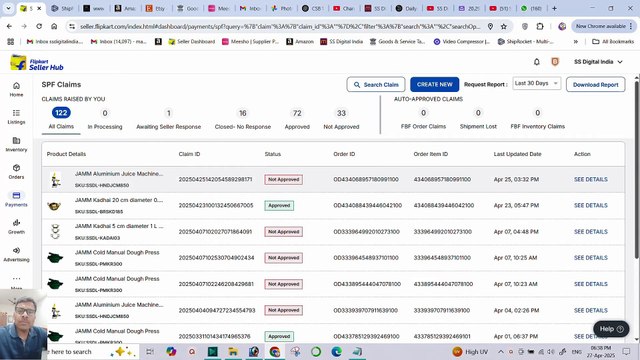Select the Approved claims tab

click(297, 119)
